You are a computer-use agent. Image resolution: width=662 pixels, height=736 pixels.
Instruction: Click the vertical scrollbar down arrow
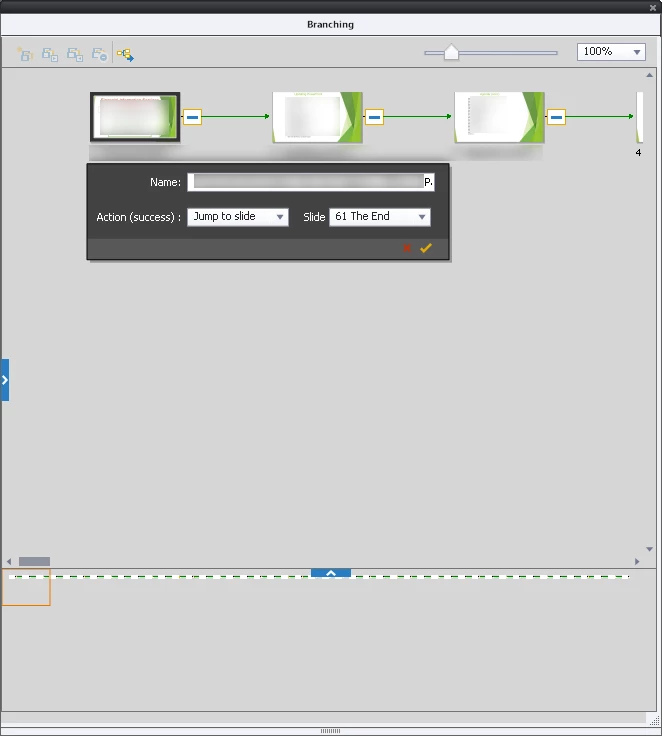click(x=649, y=549)
